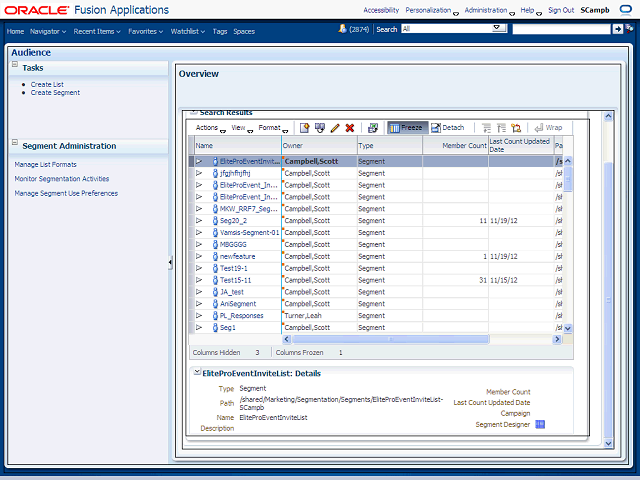Viewport: 640px width, 480px height.
Task: Click the expand all tree icon
Action: [487, 128]
